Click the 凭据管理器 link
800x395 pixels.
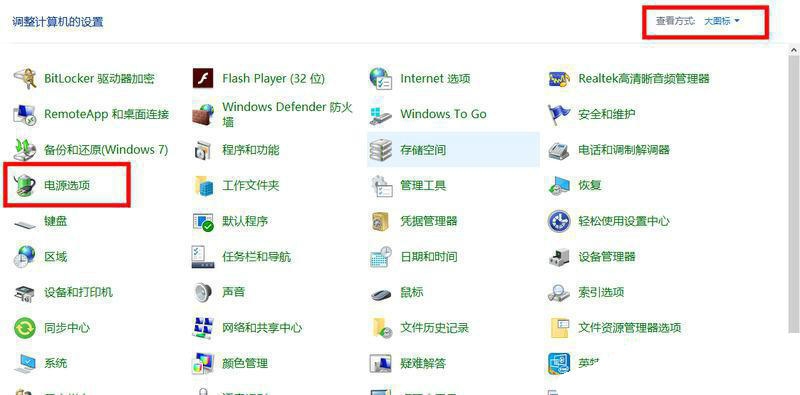click(429, 221)
